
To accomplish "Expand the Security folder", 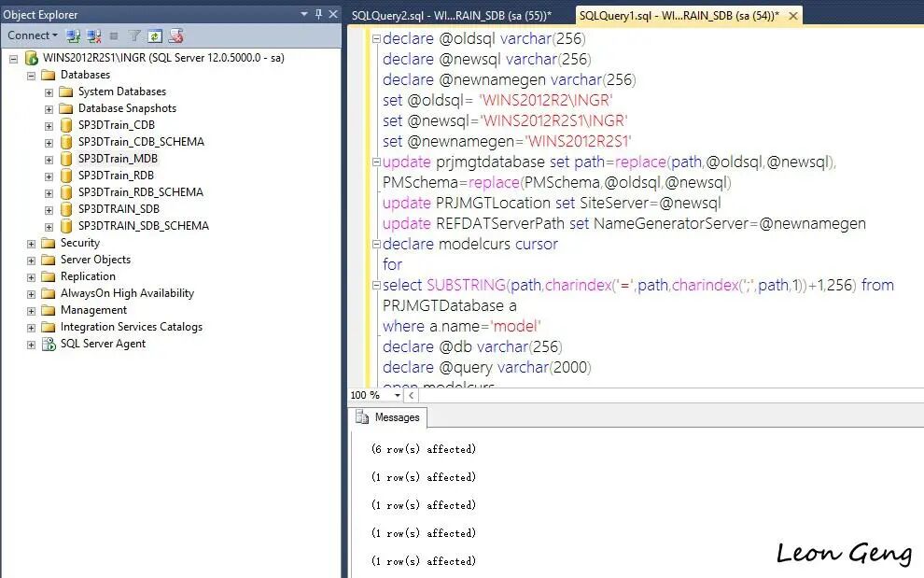I will tap(31, 244).
